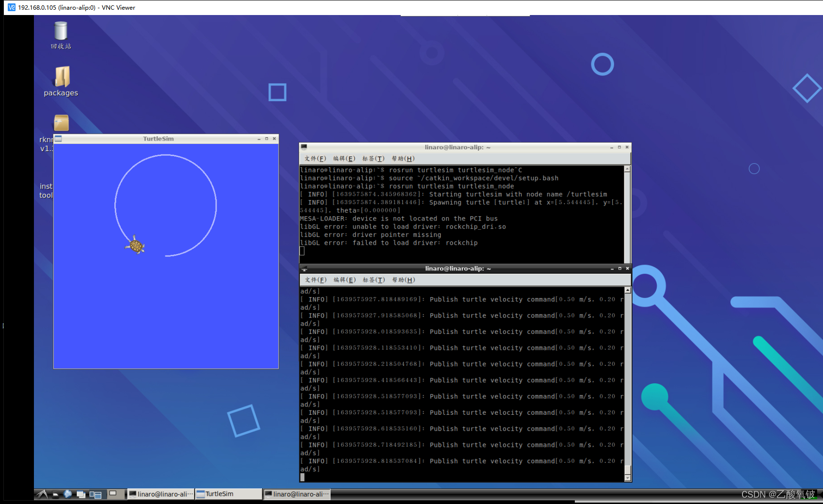The width and height of the screenshot is (823, 504).
Task: Open 文件(F) menu in upper terminal
Action: (315, 158)
